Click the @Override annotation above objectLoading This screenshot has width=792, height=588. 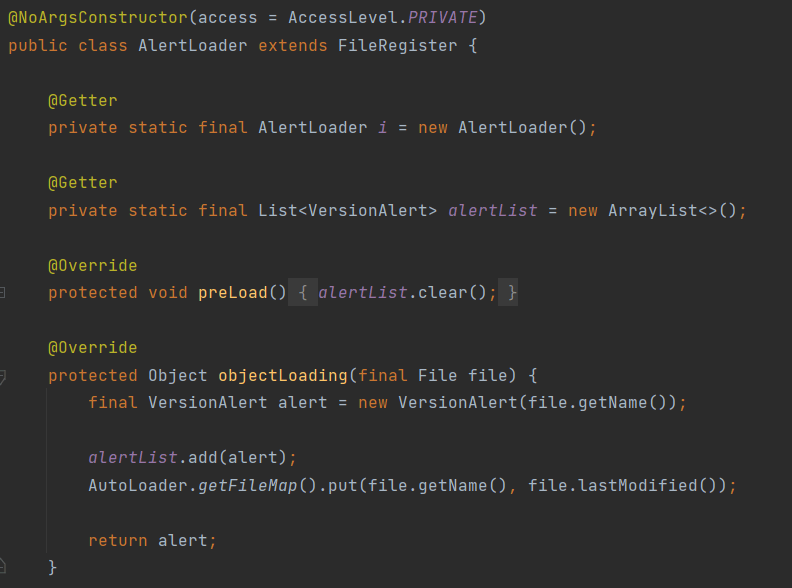[x=93, y=348]
